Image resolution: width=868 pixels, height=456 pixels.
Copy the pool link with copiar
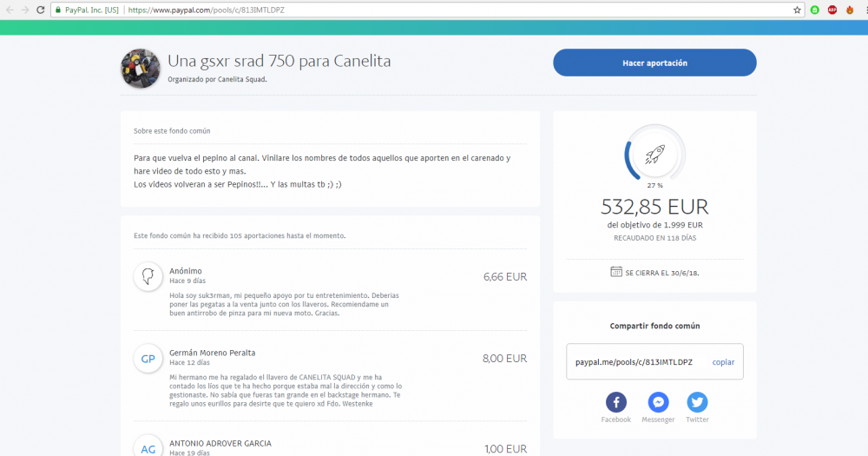point(723,362)
